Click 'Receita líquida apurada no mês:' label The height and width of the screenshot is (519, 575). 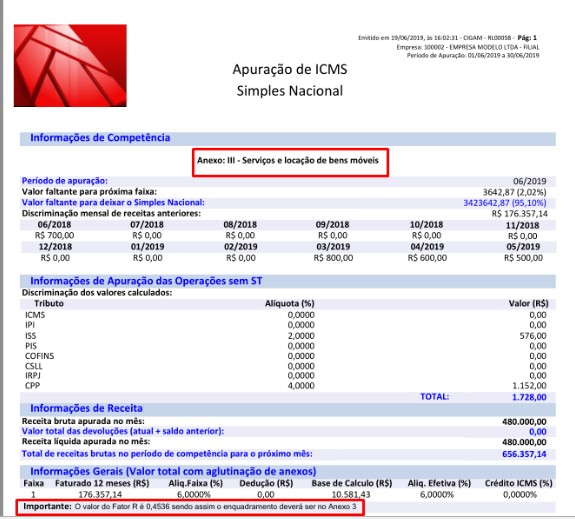click(86, 442)
